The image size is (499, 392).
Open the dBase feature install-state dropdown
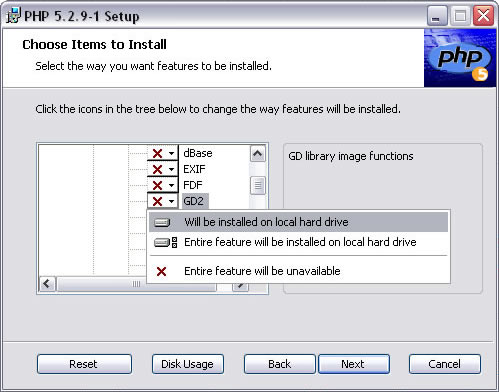(163, 153)
